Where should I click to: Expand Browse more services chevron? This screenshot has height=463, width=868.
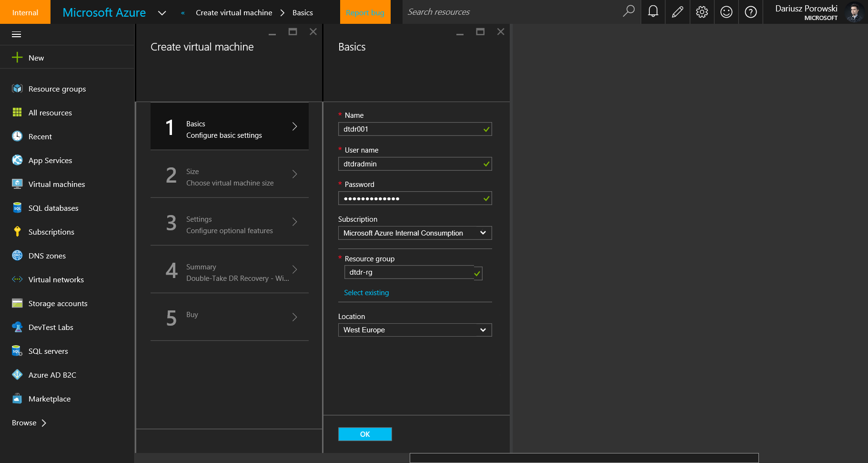44,423
